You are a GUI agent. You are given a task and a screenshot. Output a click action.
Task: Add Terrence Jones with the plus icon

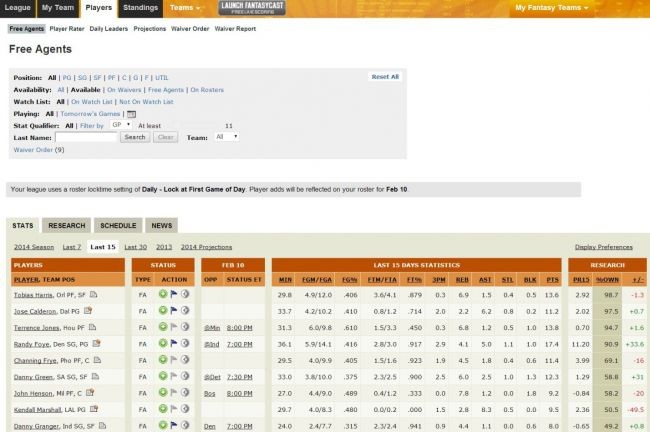(163, 327)
